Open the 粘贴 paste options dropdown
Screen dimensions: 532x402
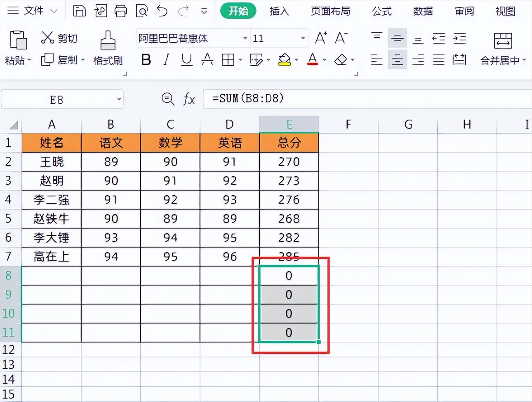point(29,60)
